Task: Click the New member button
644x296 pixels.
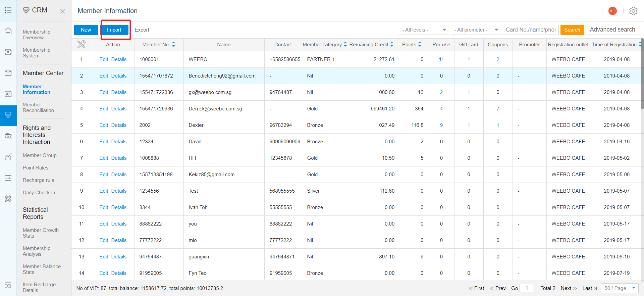Action: [86, 30]
